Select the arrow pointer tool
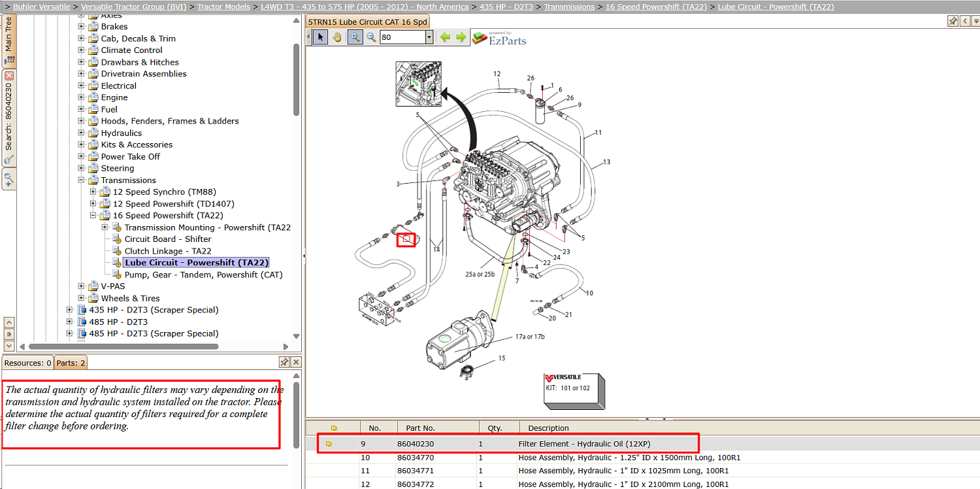980x489 pixels. [321, 37]
